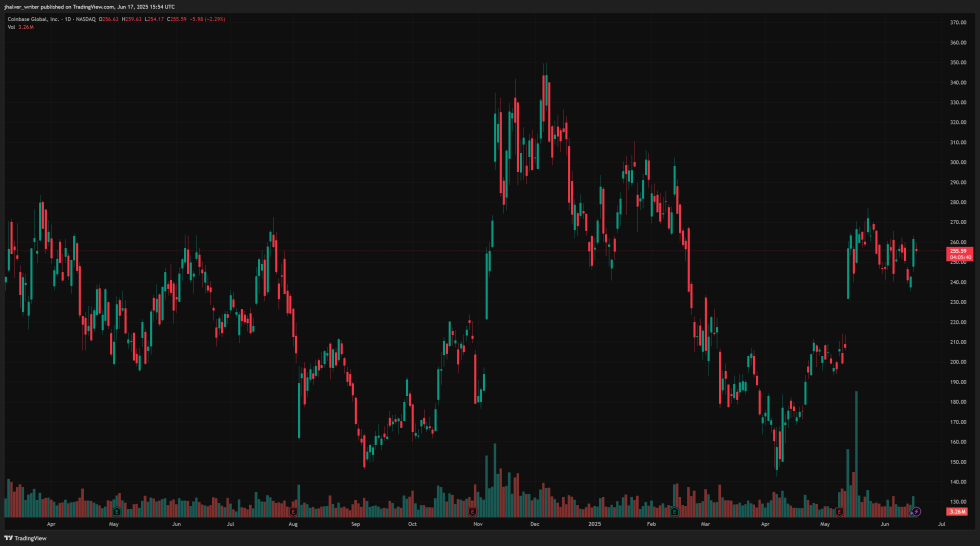Click the 2025 year label on time axis
The image size is (980, 546).
(594, 523)
